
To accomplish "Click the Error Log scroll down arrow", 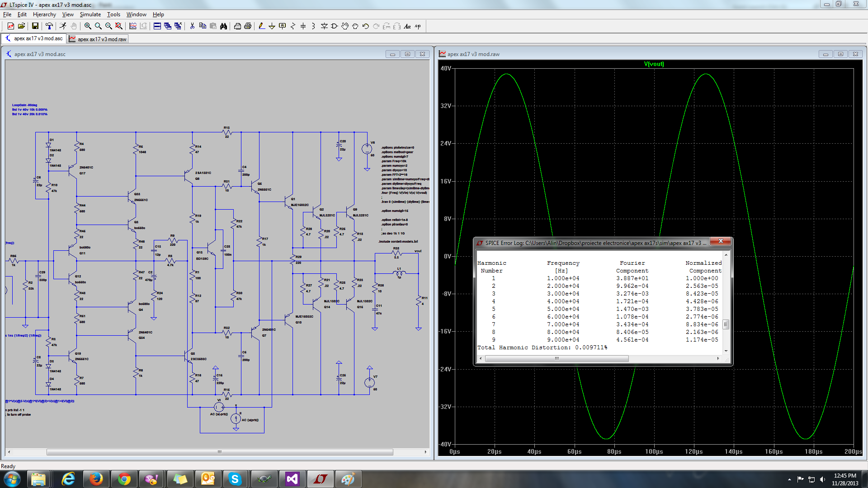I will point(726,351).
